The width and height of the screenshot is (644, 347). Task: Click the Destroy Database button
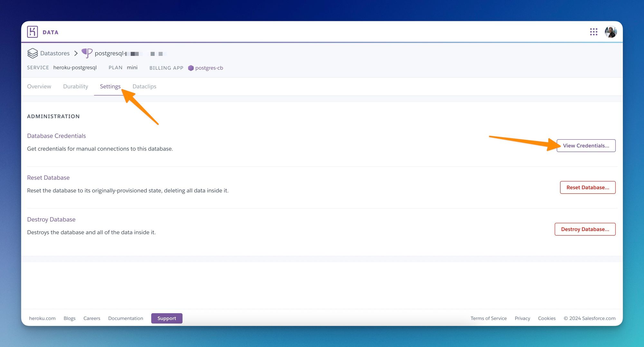pos(585,229)
